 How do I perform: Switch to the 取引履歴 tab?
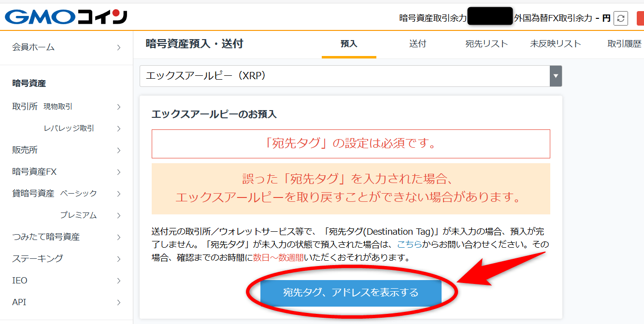[624, 44]
